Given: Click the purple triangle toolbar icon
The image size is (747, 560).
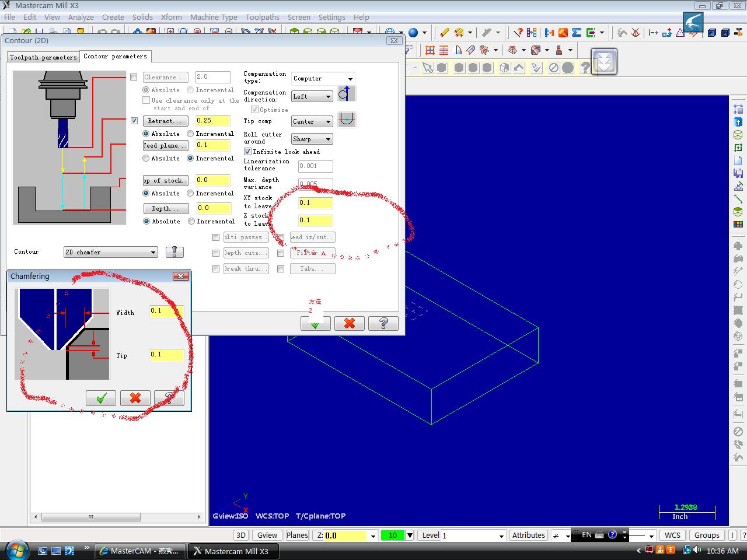Looking at the screenshot, I should [x=680, y=33].
